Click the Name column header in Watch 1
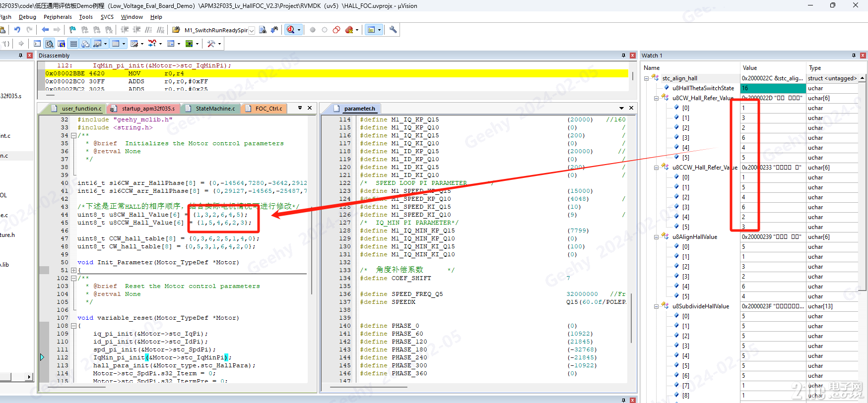Image resolution: width=868 pixels, height=403 pixels. 690,68
